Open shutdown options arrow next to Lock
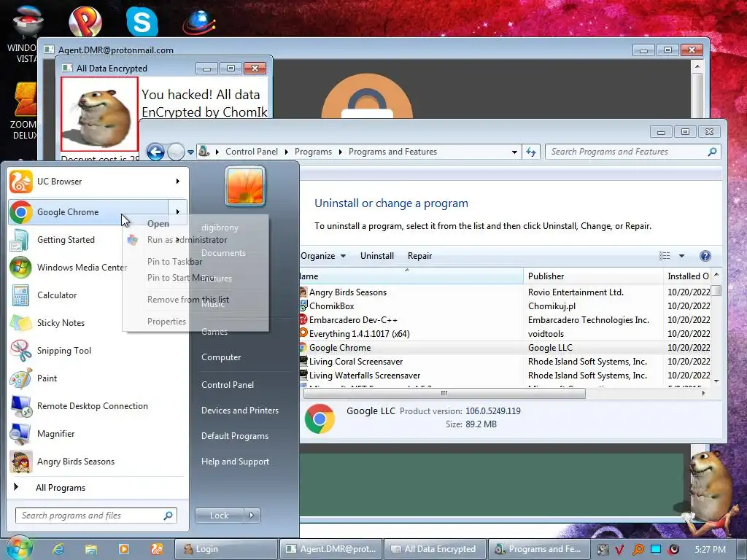The height and width of the screenshot is (560, 747). pyautogui.click(x=252, y=516)
